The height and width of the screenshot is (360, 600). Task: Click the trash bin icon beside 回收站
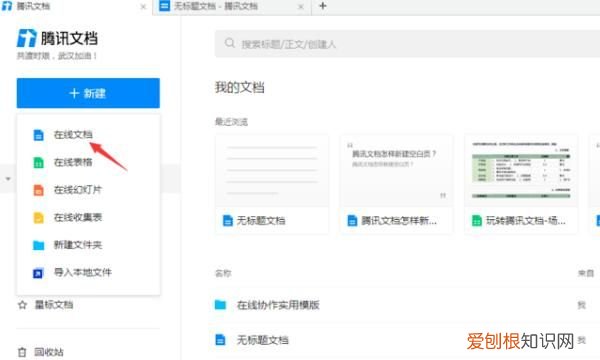(x=22, y=352)
